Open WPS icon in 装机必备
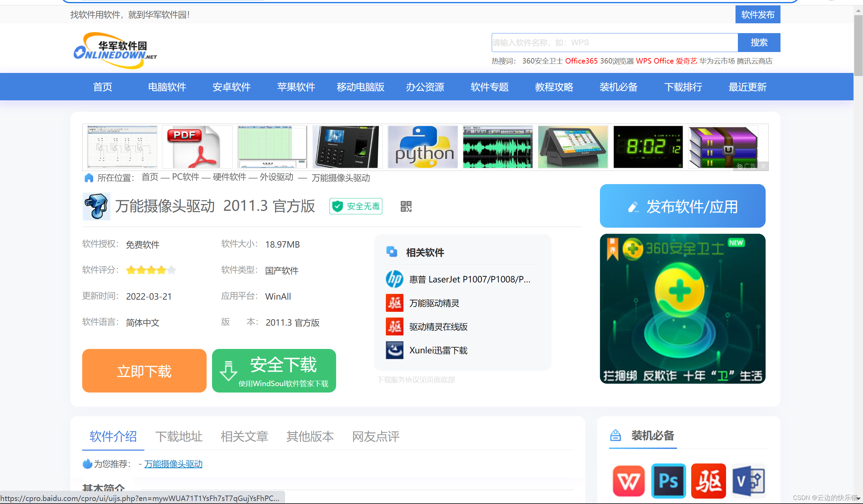Image resolution: width=863 pixels, height=504 pixels. tap(628, 480)
